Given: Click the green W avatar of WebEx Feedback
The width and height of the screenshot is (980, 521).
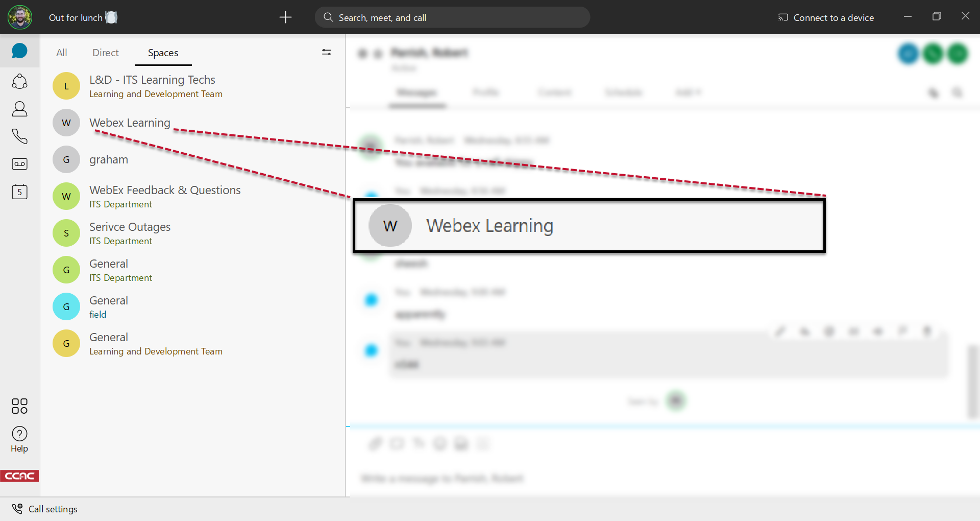Looking at the screenshot, I should pos(66,196).
